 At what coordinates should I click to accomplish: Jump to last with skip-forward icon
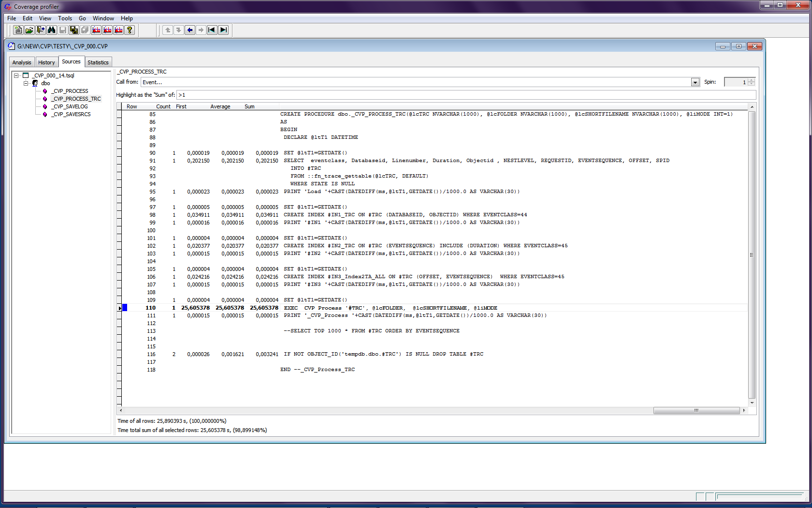point(223,30)
